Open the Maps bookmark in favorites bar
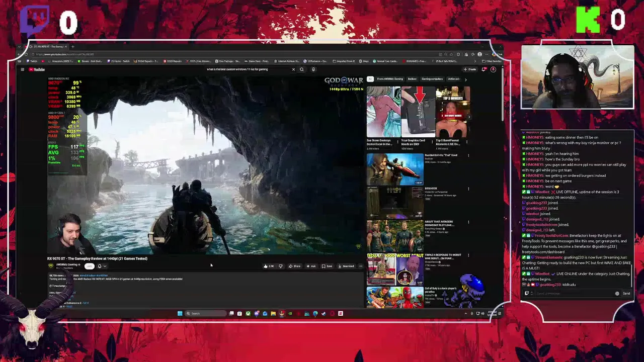This screenshot has width=644, height=362. 364,61
